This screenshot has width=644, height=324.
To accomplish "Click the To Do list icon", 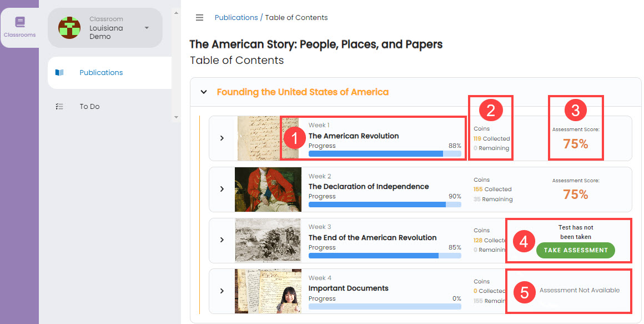I will (59, 106).
